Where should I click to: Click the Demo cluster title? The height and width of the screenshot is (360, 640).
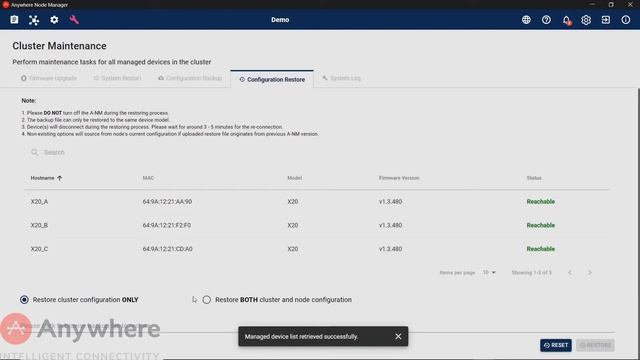pyautogui.click(x=280, y=20)
